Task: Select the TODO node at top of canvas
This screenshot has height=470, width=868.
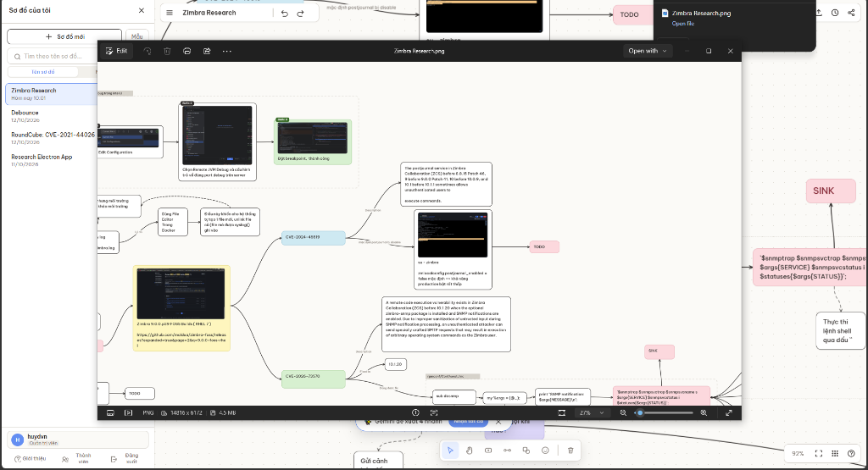Action: pyautogui.click(x=632, y=15)
